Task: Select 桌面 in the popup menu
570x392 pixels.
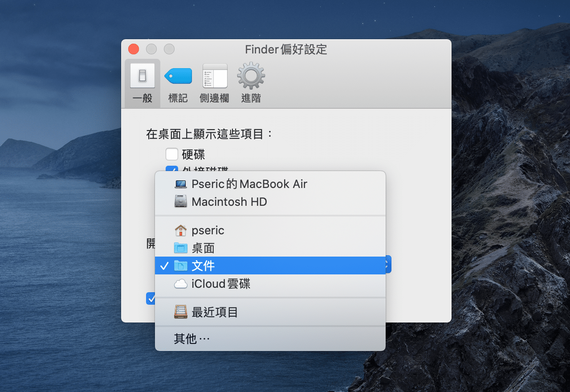Action: pyautogui.click(x=270, y=248)
